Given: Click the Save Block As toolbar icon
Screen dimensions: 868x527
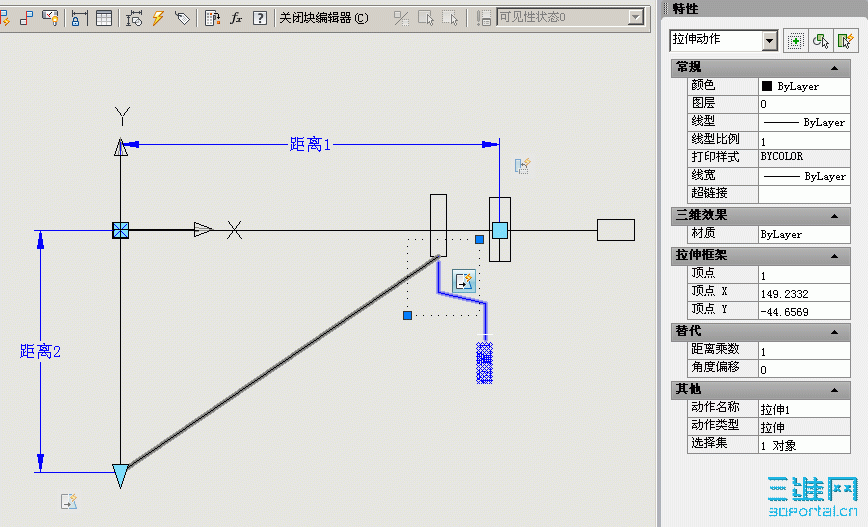Looking at the screenshot, I should click(x=26, y=18).
